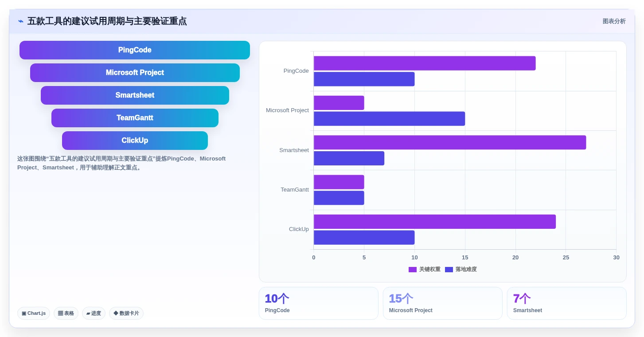Click the lightning icon beside the title
The width and height of the screenshot is (644, 337).
pyautogui.click(x=21, y=21)
